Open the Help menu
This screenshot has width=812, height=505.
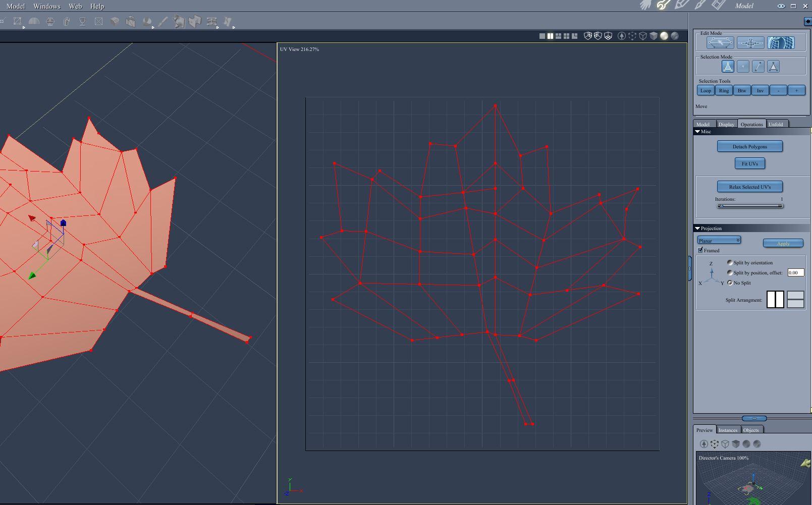(97, 6)
